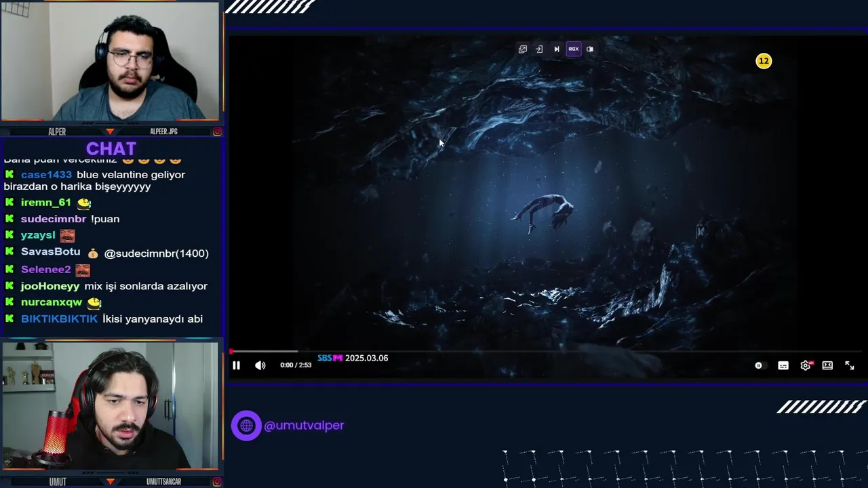Click the SBS M 2025.03.06 watermark text
The image size is (868, 488).
(353, 358)
